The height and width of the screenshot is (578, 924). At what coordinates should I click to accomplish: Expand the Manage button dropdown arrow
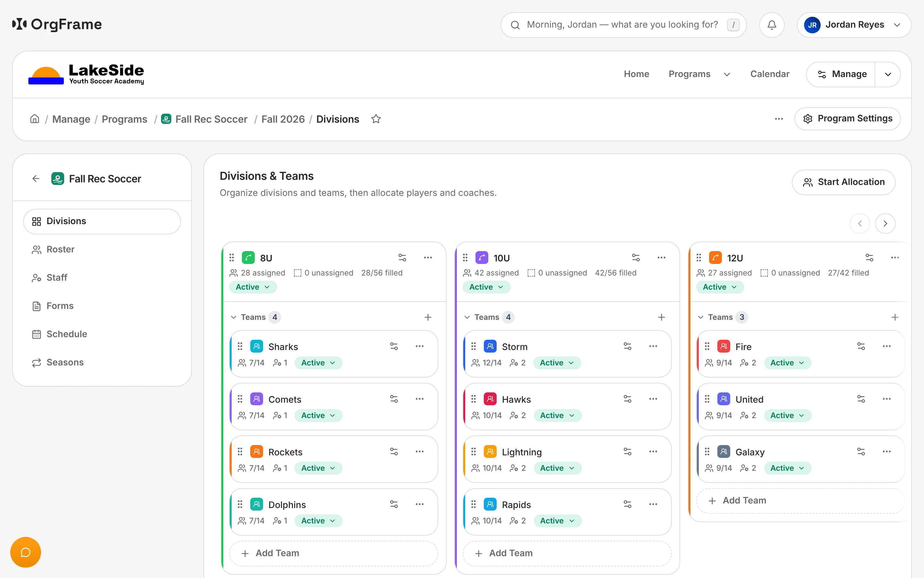[x=888, y=74]
